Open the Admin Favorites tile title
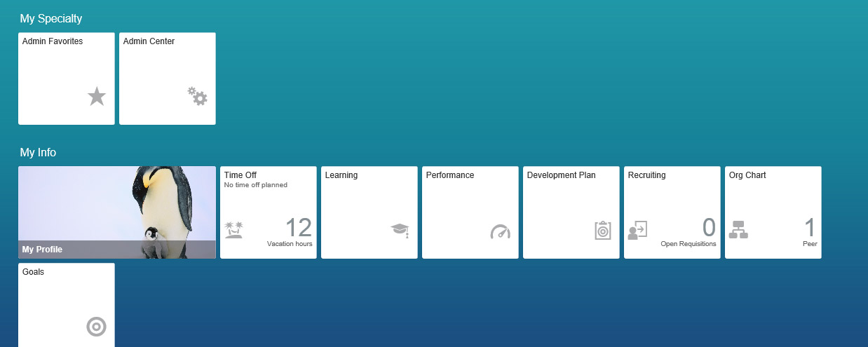 (x=53, y=41)
